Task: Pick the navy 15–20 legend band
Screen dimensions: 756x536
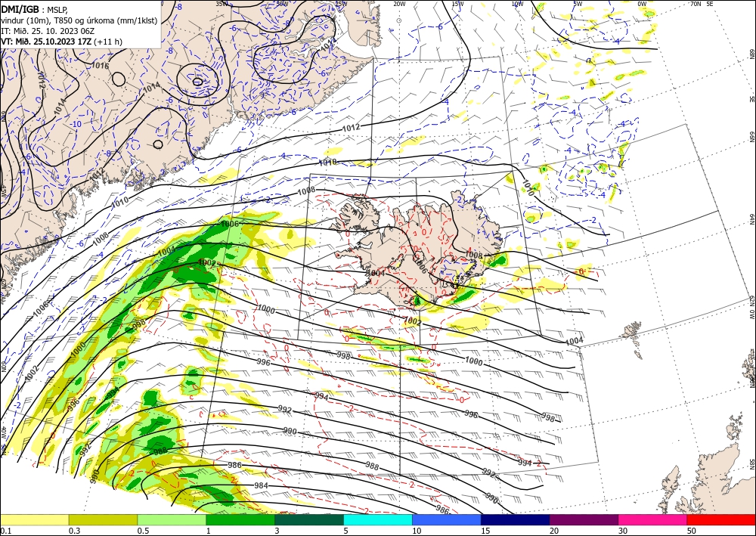Action: tap(516, 519)
